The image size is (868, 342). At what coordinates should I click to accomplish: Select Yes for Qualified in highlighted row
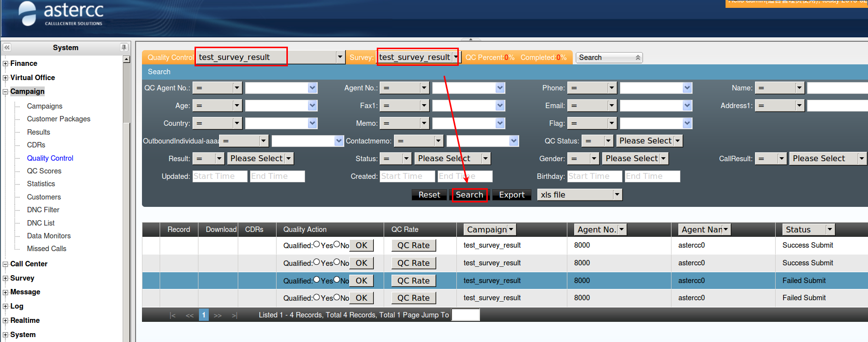pyautogui.click(x=317, y=280)
